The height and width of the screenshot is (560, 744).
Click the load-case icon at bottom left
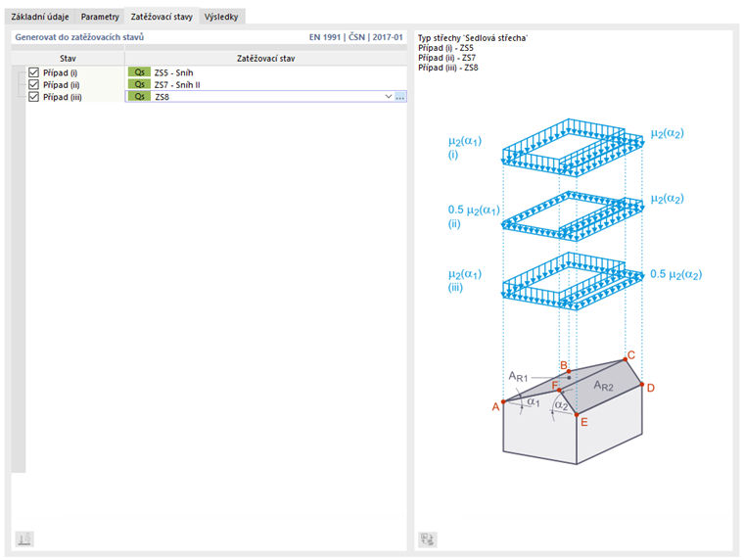coord(24,539)
